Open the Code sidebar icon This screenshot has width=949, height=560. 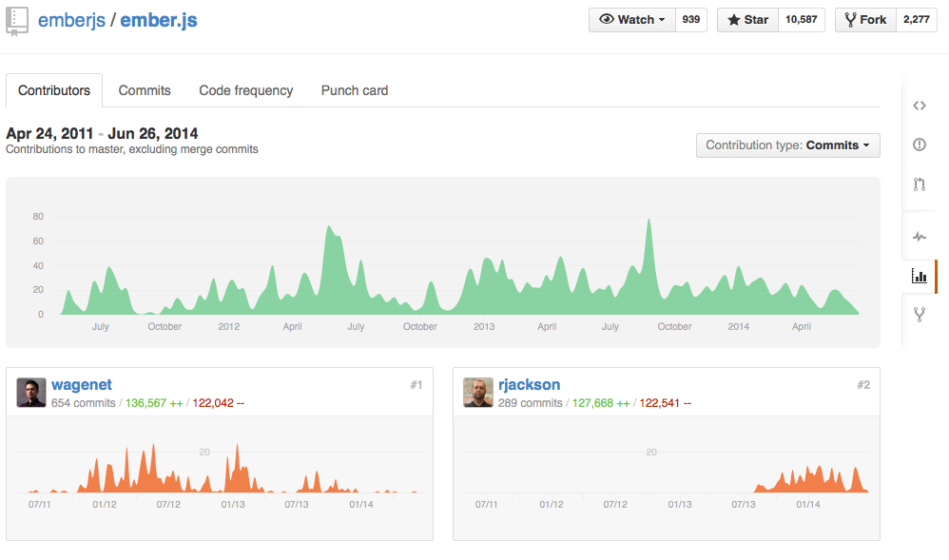pyautogui.click(x=920, y=106)
